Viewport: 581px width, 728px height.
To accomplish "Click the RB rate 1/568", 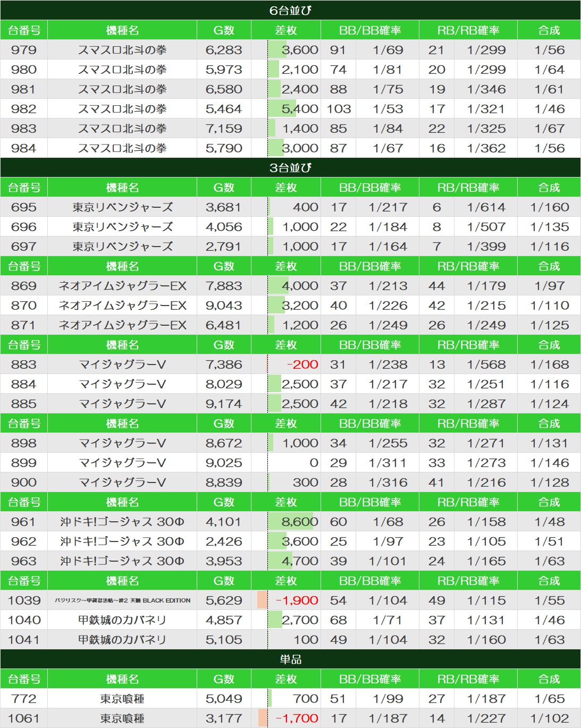I will coord(486,365).
